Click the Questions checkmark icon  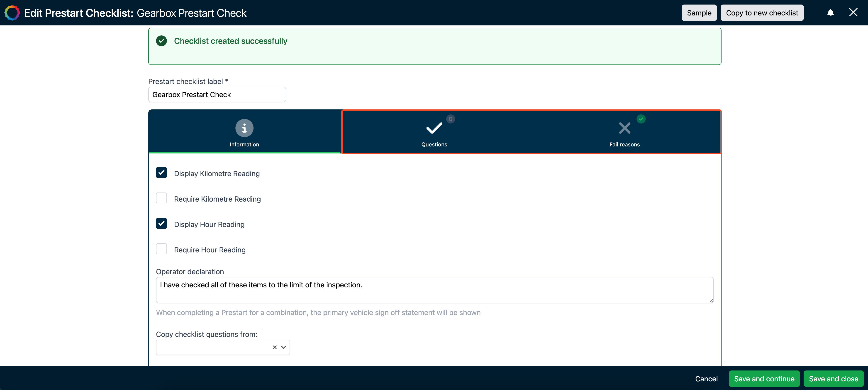click(434, 128)
